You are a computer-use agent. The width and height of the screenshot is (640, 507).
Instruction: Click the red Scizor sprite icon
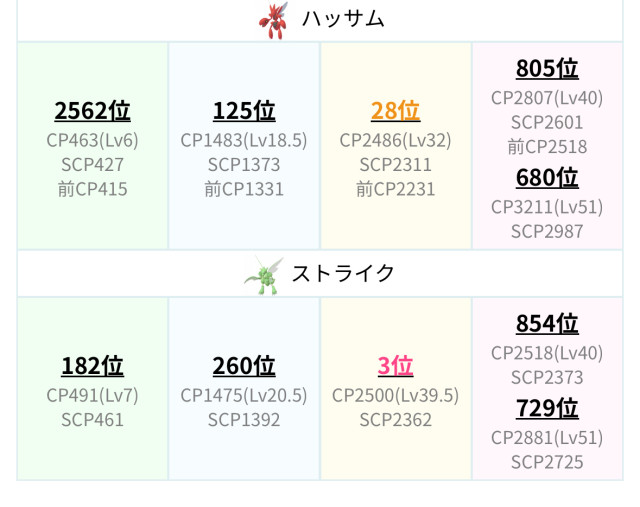[272, 19]
